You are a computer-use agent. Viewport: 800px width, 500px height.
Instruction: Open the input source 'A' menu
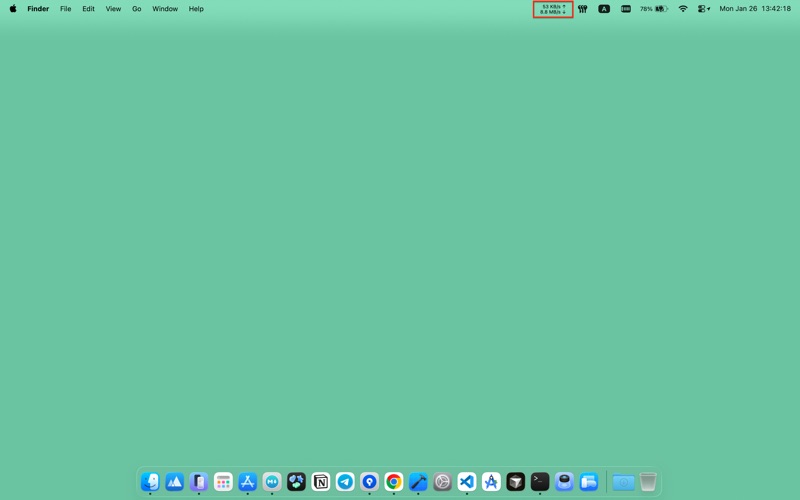604,9
